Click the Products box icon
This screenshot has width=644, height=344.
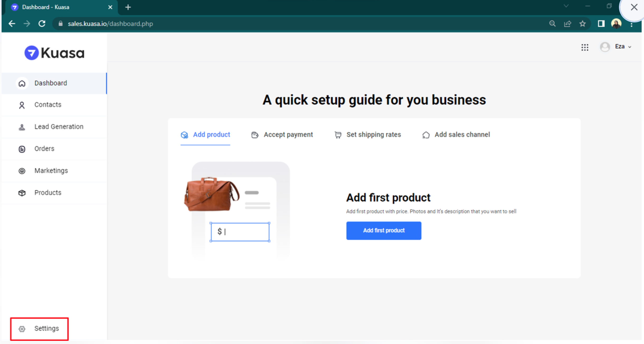(22, 193)
